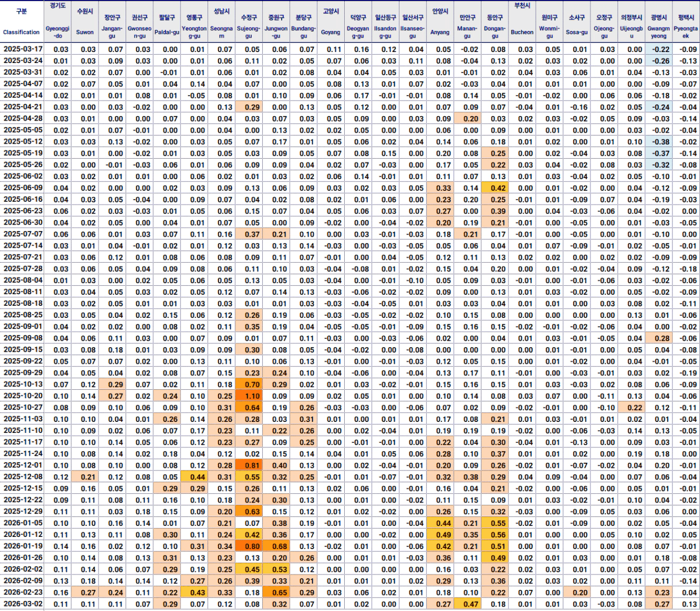This screenshot has width=700, height=611.
Task: Select the 0.37 Sujeong-gu cell for 2025-07-07
Action: point(248,234)
